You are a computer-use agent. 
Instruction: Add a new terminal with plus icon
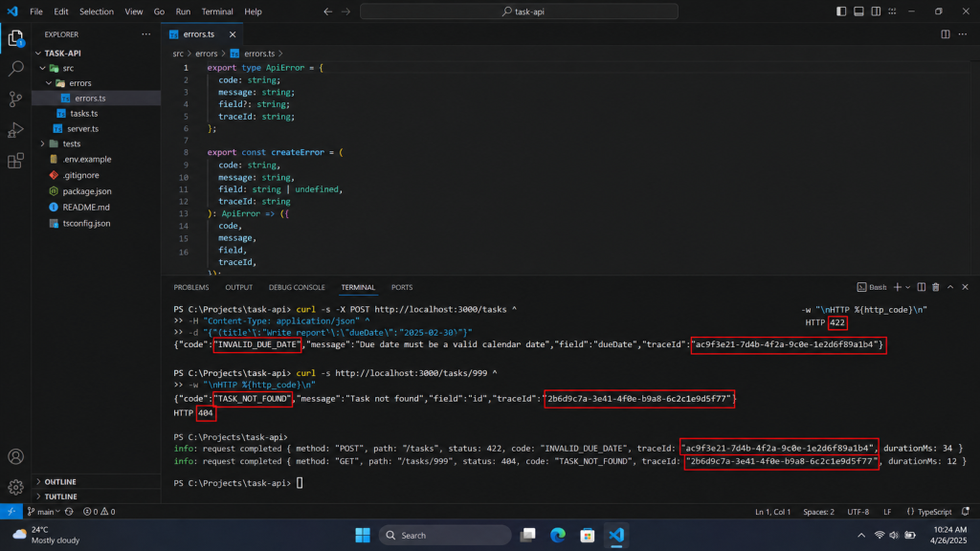point(898,287)
